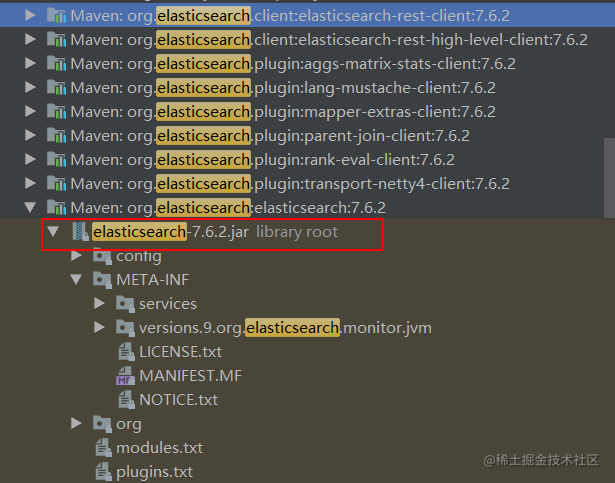Image resolution: width=615 pixels, height=483 pixels.
Task: Select Maven plugin:transport-netty4-client:7.6.2 row text
Action: click(290, 184)
